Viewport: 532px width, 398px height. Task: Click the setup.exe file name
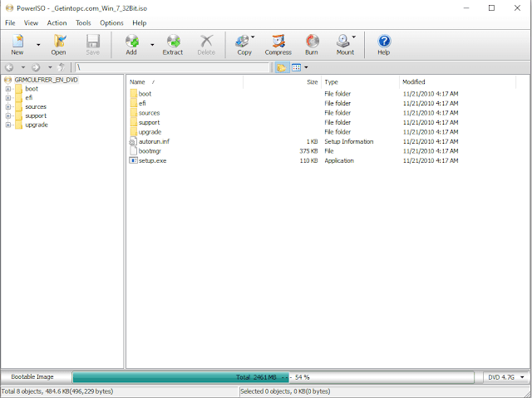coord(152,160)
